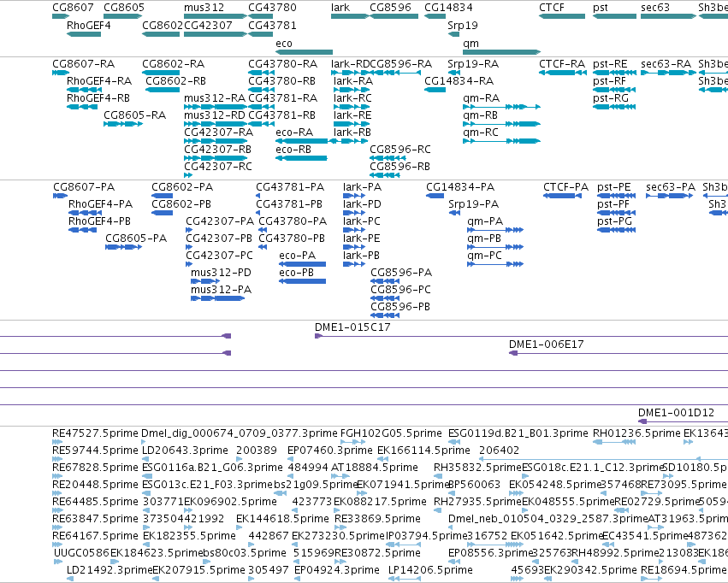Click the UUGC0586 EST label
The width and height of the screenshot is (728, 583).
pyautogui.click(x=81, y=553)
